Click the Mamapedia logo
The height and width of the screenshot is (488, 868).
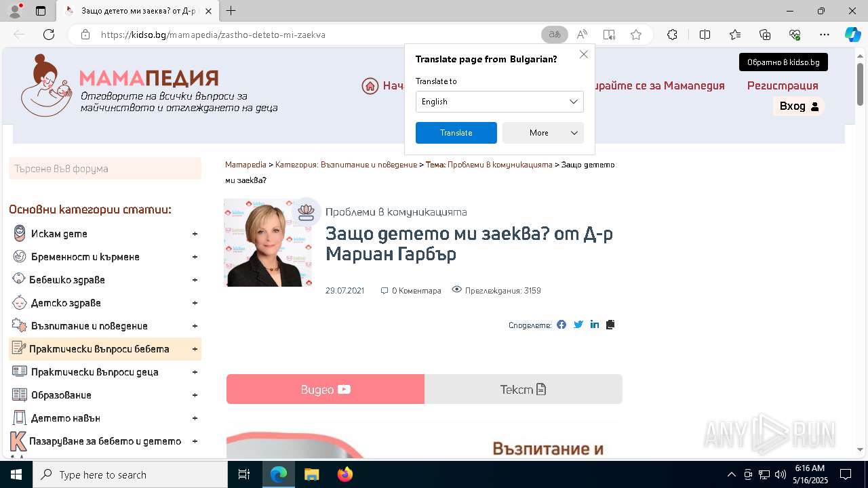(x=149, y=85)
